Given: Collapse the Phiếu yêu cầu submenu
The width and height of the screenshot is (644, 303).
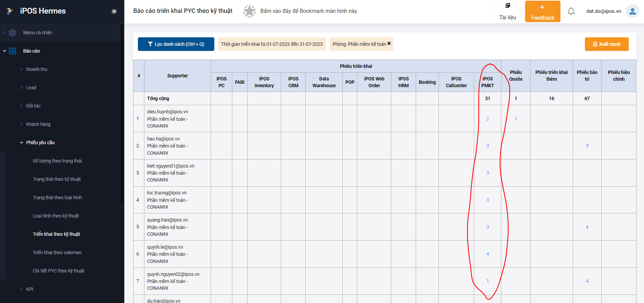Looking at the screenshot, I should pyautogui.click(x=21, y=143).
